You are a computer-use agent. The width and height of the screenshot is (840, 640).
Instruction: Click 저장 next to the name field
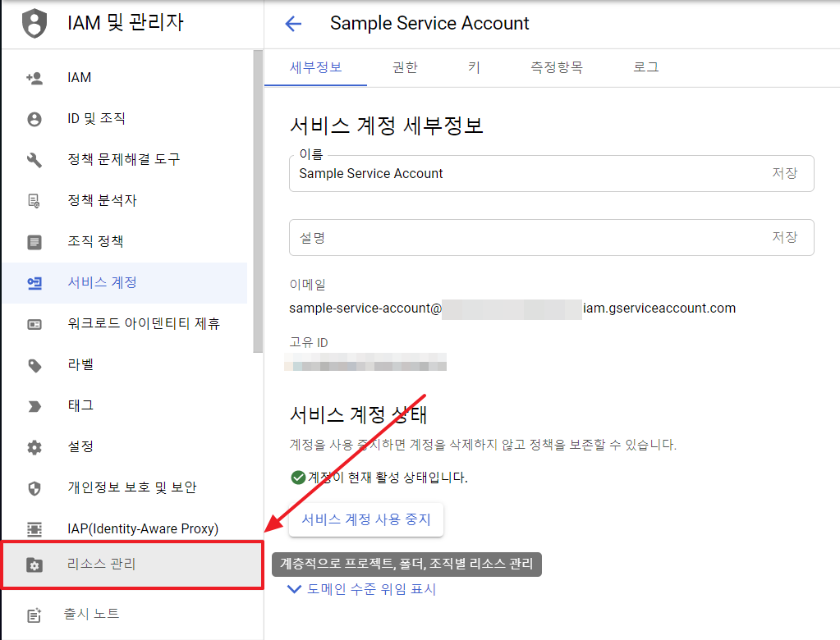[x=784, y=174]
